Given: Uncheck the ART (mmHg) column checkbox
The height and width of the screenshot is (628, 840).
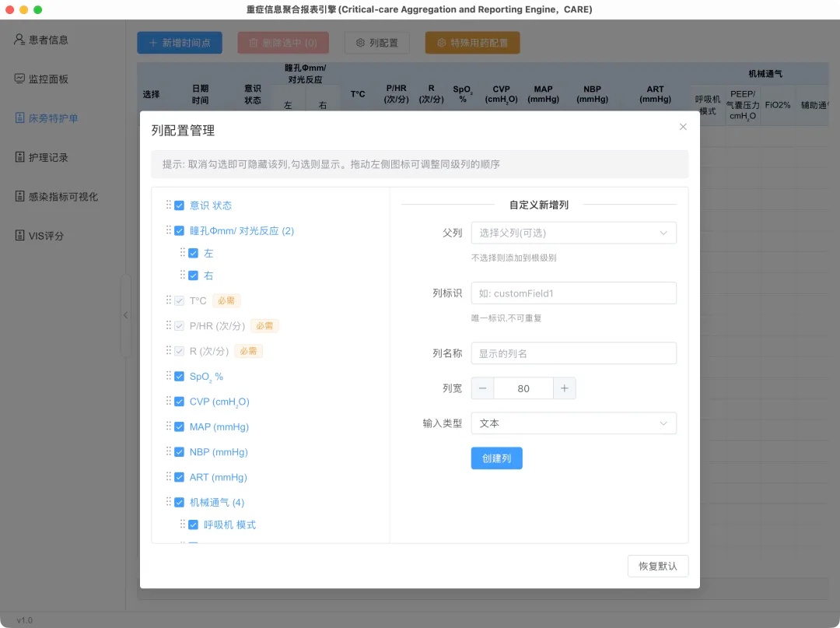Looking at the screenshot, I should point(180,477).
